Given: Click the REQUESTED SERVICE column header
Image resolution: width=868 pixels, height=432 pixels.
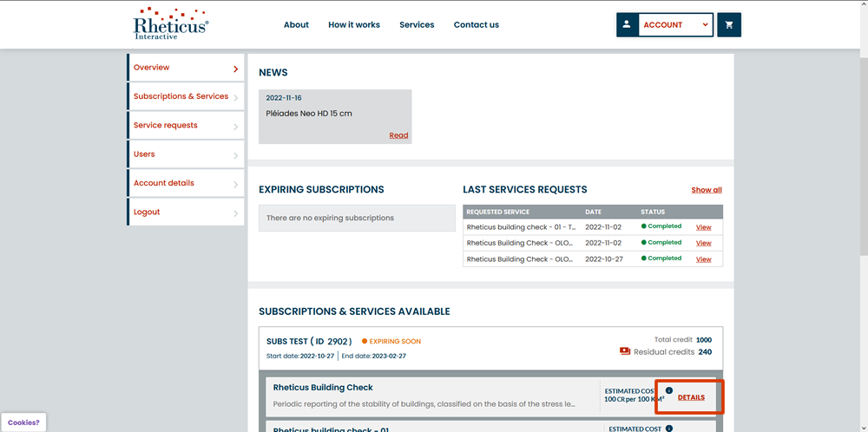Looking at the screenshot, I should pos(498,212).
